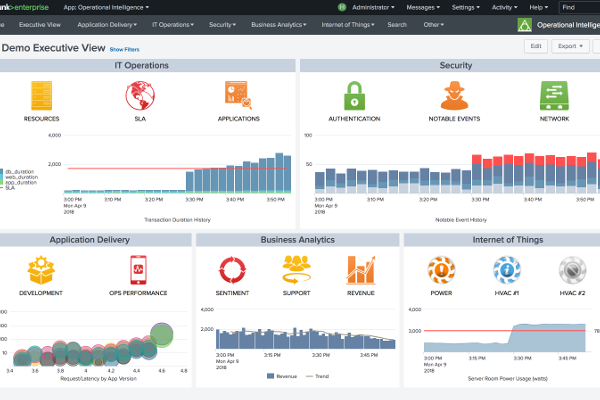Click the Show Filters link

coord(125,49)
